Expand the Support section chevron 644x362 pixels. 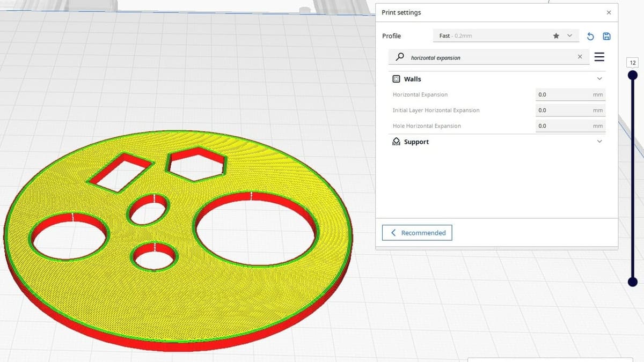(599, 141)
